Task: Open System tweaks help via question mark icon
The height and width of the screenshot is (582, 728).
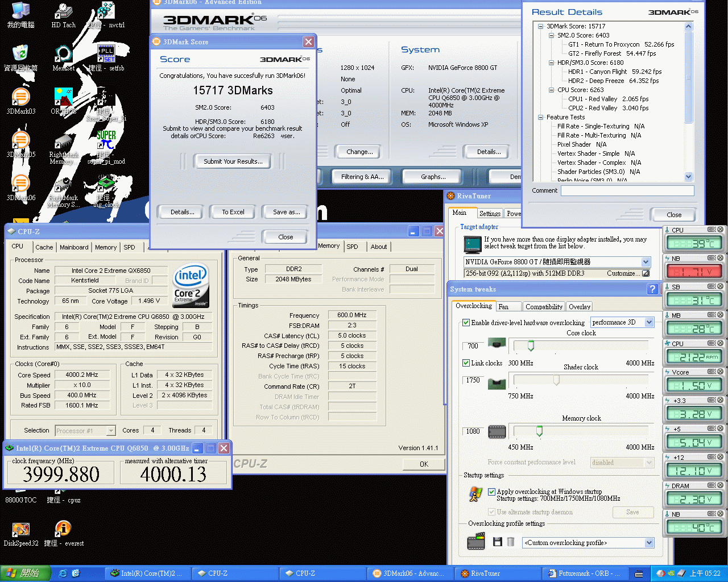Action: click(652, 289)
